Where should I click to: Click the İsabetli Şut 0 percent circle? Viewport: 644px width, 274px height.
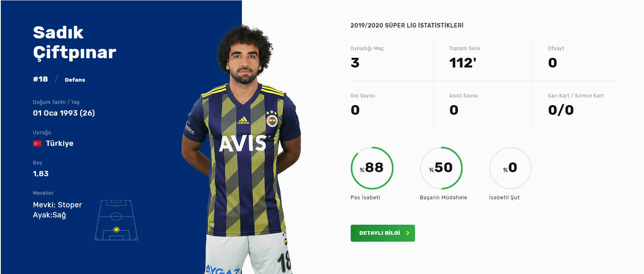(x=511, y=168)
